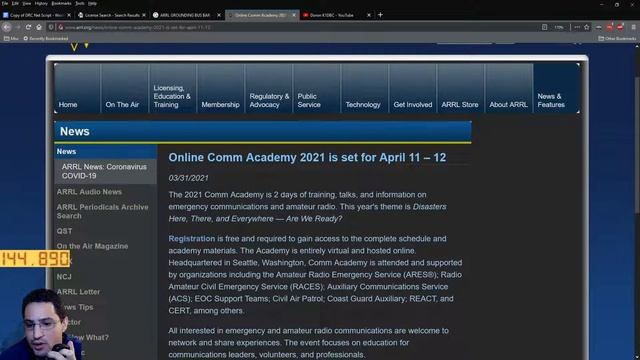Screen dimensions: 640x360
Task: Click the Registration hyperlink in the article
Action: (191, 238)
